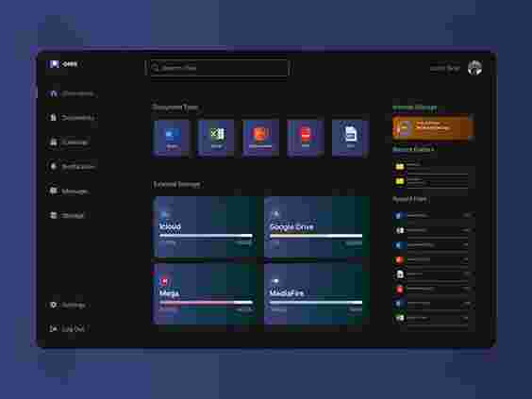The width and height of the screenshot is (532, 399).
Task: Open the Dashboard item in sidebar
Action: tap(72, 93)
